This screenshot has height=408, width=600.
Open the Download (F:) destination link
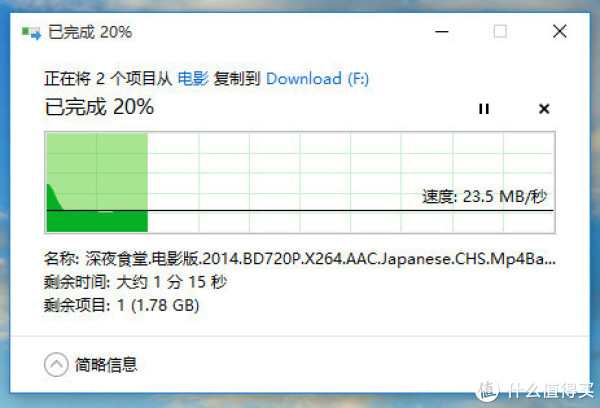[x=317, y=79]
